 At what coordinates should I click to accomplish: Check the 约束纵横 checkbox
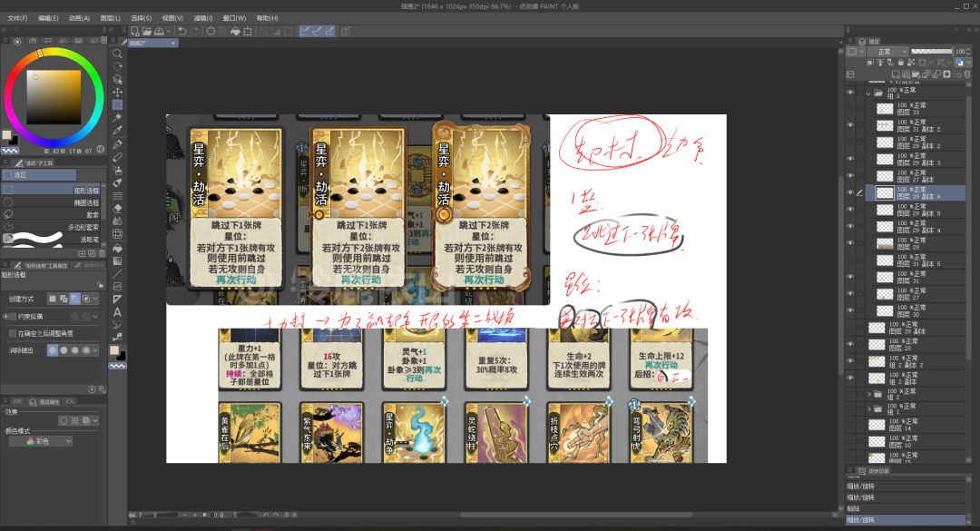(x=13, y=317)
